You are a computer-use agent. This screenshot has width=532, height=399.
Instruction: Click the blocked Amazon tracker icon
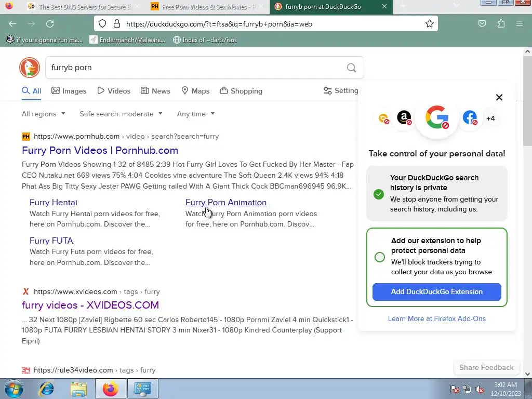click(404, 118)
